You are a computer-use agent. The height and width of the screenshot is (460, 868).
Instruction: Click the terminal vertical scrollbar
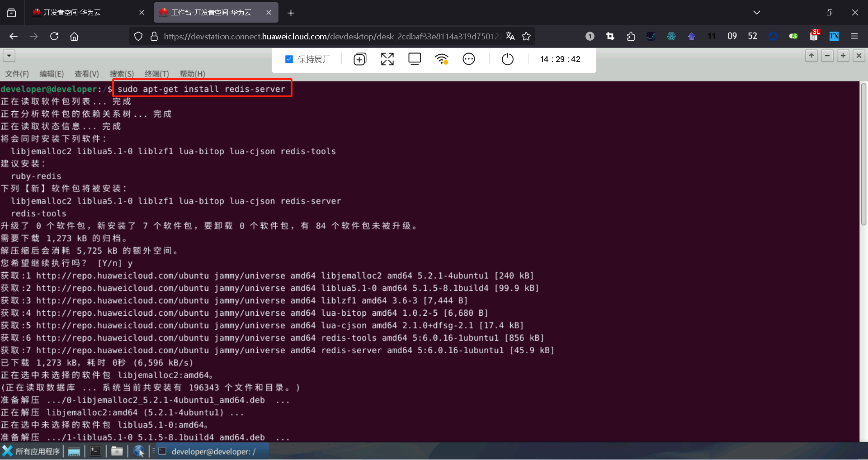point(863,154)
